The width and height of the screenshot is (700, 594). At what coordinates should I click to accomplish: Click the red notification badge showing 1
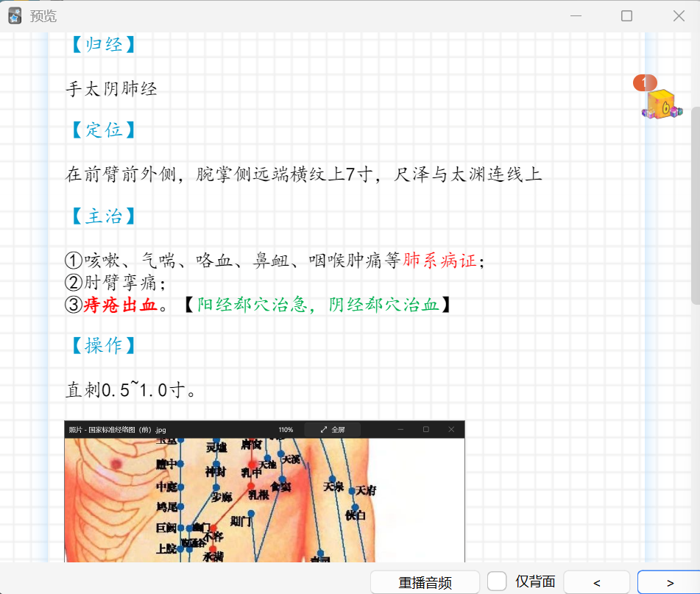click(645, 82)
